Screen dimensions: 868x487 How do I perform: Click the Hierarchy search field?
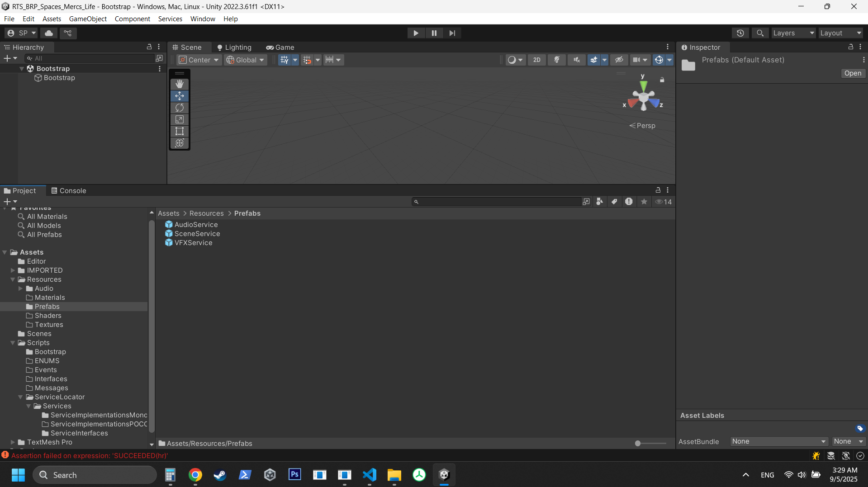[x=90, y=58]
